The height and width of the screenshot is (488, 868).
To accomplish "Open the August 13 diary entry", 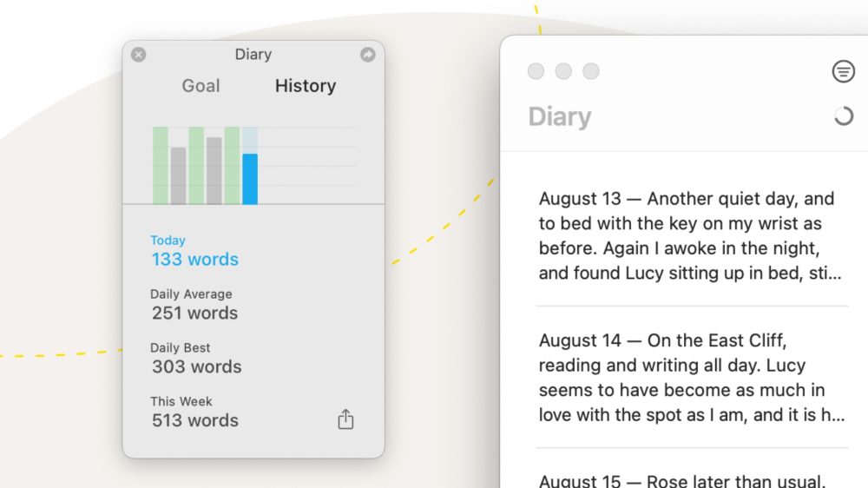I will point(691,236).
